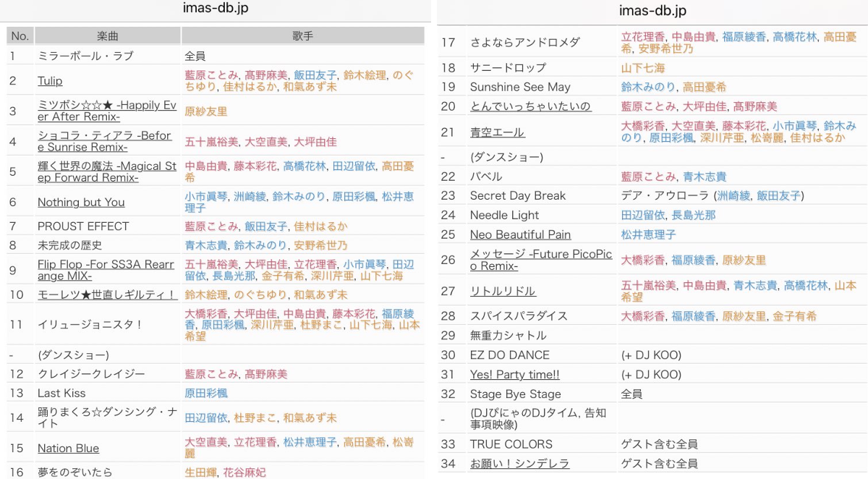
Task: Open ショコラ・ティアラ Before Sunrise Remix link
Action: tap(105, 141)
